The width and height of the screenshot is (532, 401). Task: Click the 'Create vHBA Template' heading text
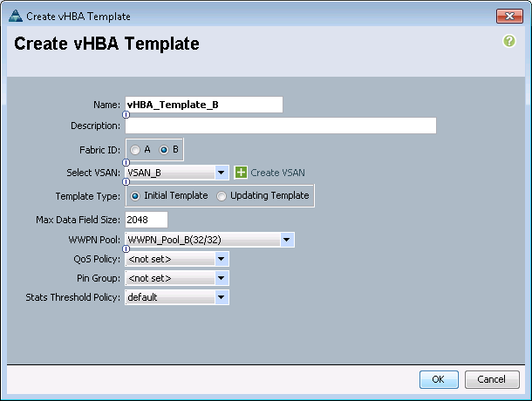point(107,44)
